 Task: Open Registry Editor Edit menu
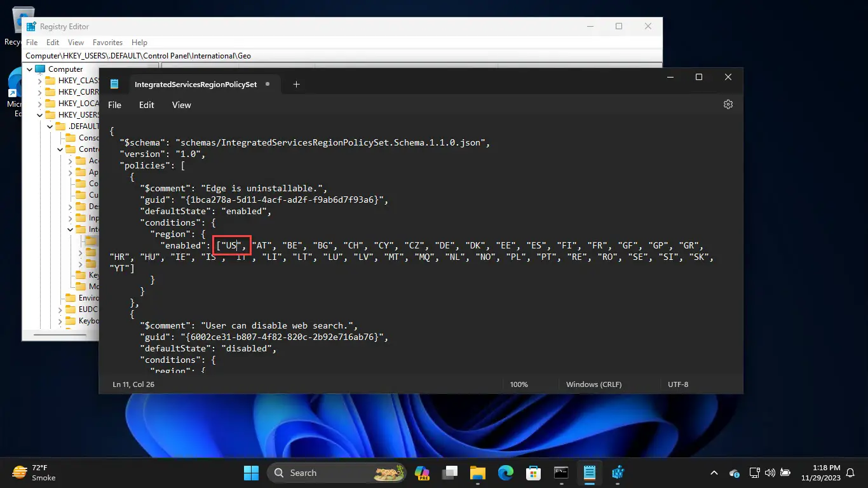click(x=53, y=43)
